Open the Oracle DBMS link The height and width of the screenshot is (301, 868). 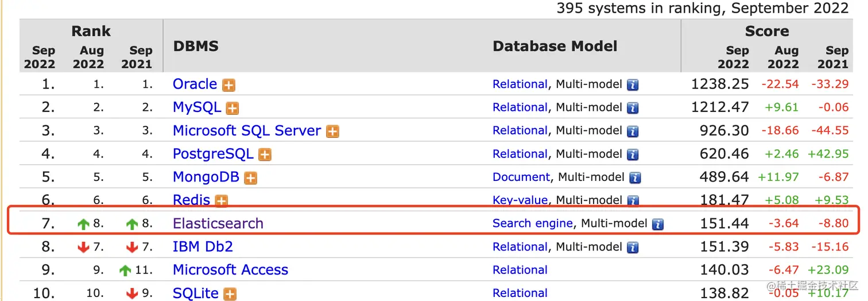click(195, 84)
